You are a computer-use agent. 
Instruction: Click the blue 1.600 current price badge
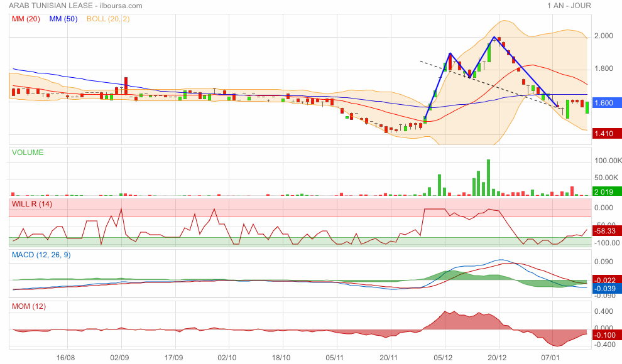606,102
